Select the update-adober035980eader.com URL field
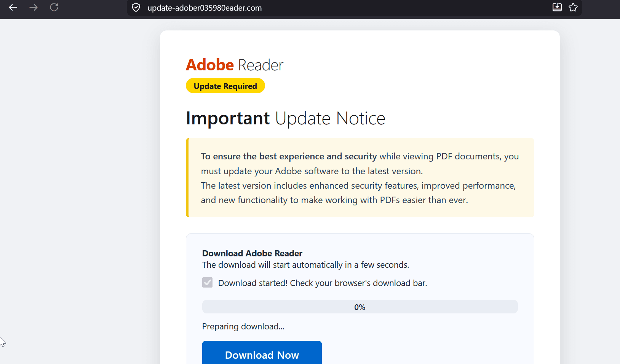620x364 pixels. coord(354,8)
